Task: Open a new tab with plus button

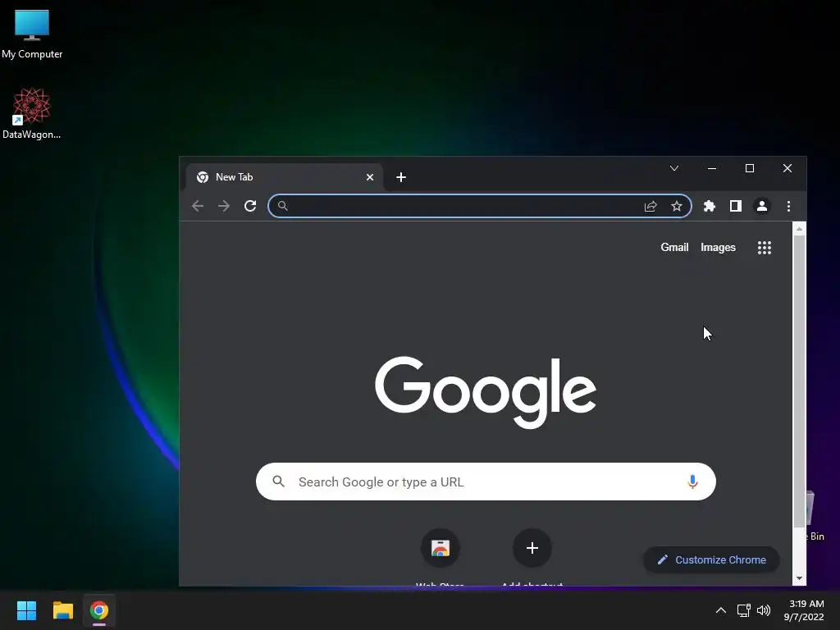Action: (x=400, y=177)
